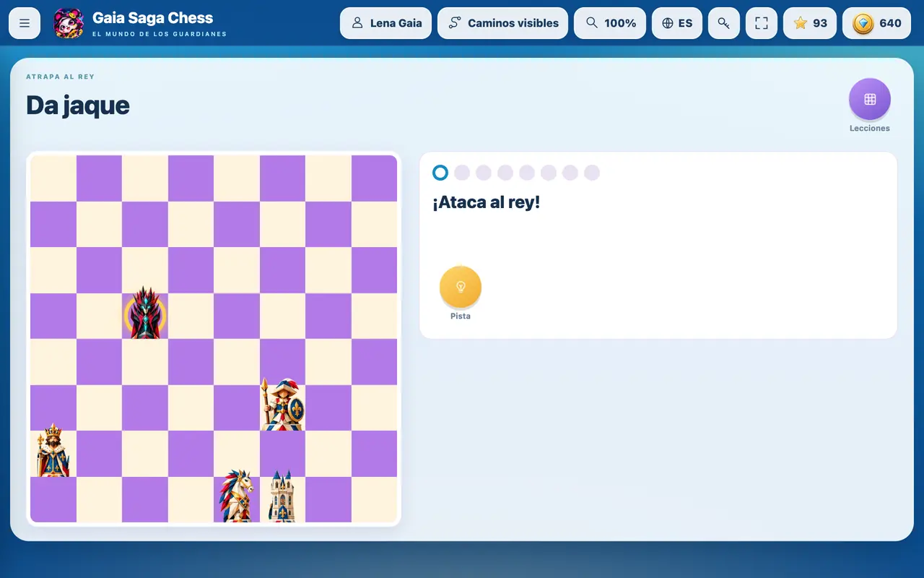This screenshot has width=924, height=578.
Task: Click the Da jaque heading
Action: (x=78, y=105)
